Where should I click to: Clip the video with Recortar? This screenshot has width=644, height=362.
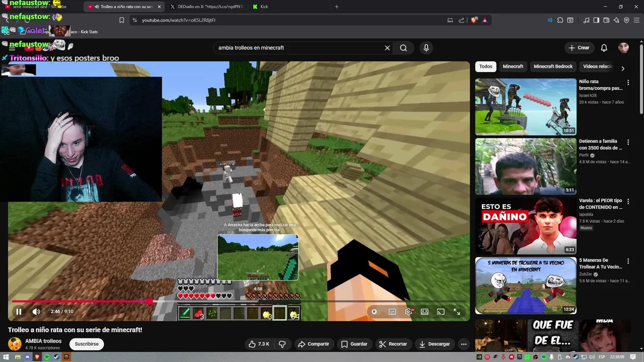393,344
